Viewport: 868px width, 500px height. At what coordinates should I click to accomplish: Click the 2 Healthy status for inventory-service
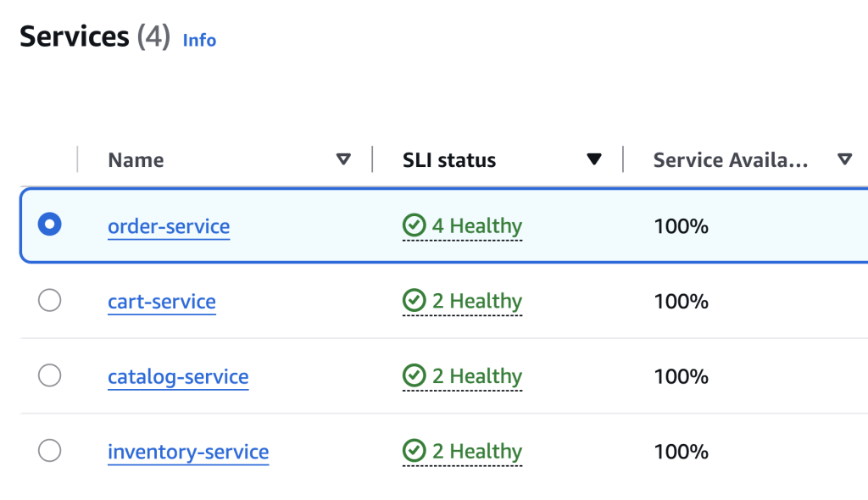[x=462, y=452]
